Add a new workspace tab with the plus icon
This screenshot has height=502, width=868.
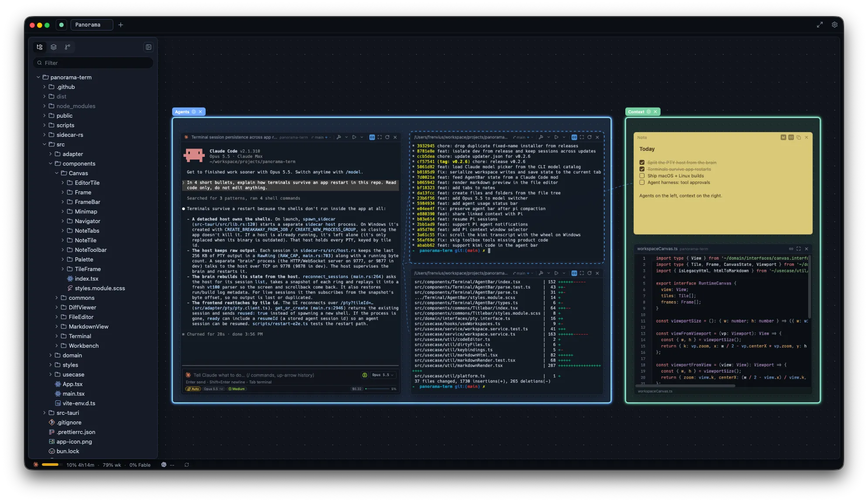121,25
